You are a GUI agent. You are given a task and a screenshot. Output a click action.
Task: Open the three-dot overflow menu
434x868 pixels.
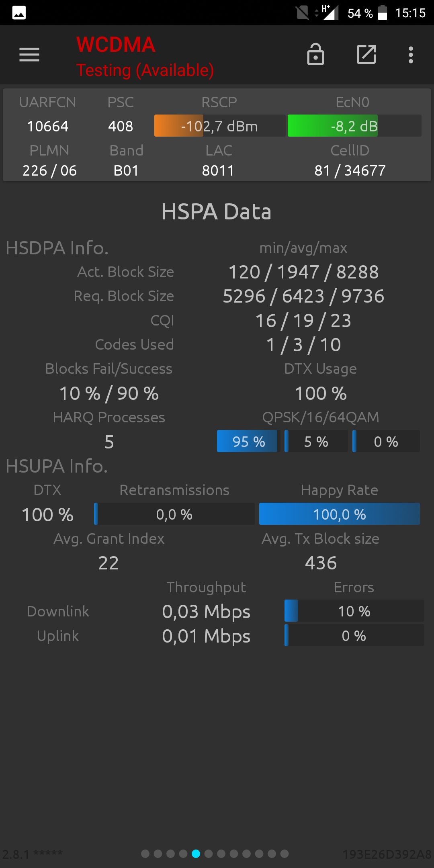coord(411,55)
